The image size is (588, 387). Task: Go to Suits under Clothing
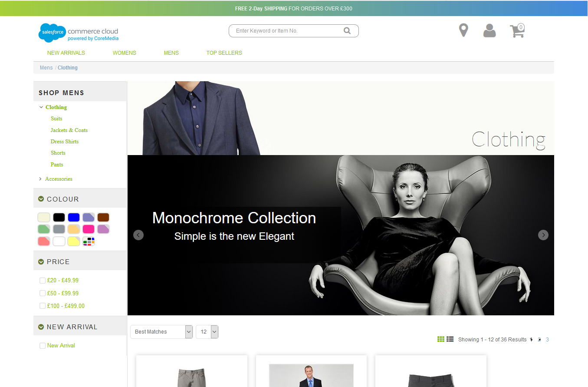click(x=56, y=118)
